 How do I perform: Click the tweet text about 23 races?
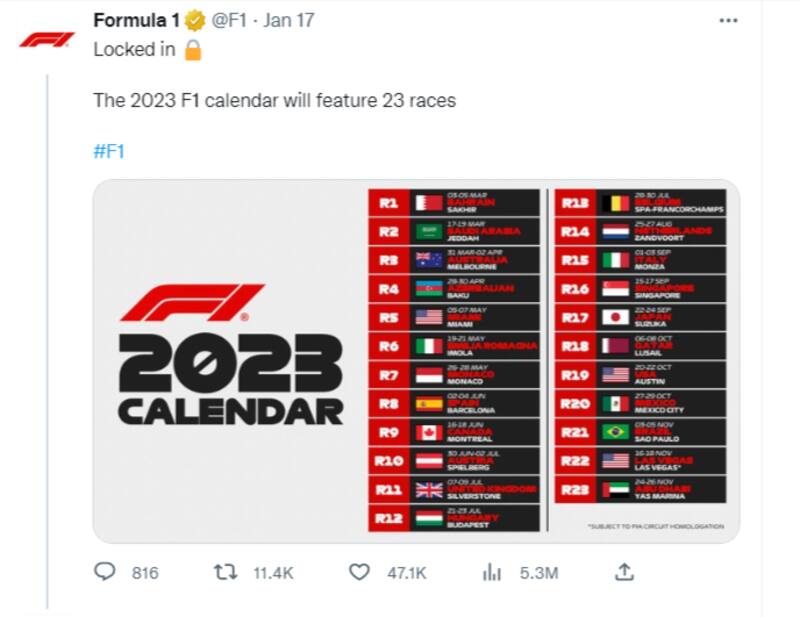[x=274, y=100]
